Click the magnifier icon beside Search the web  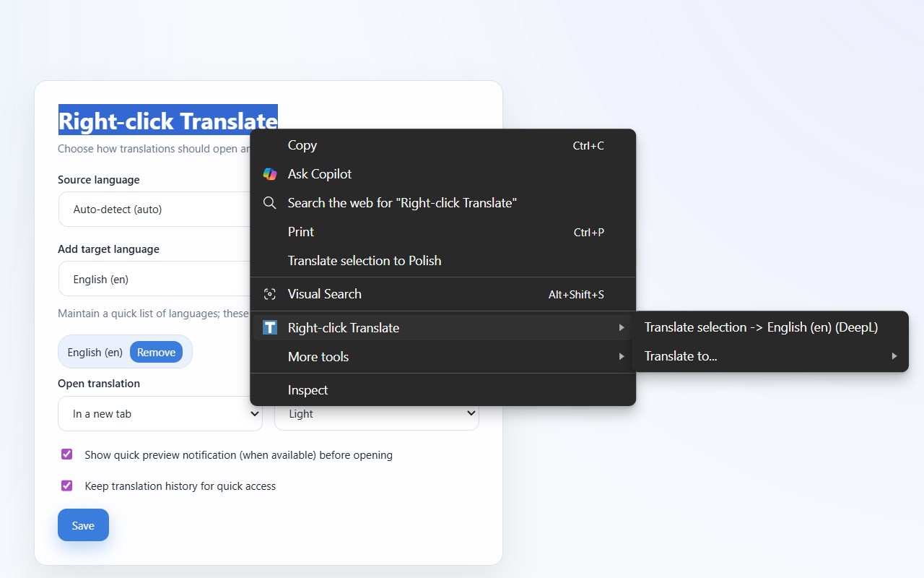click(x=270, y=203)
